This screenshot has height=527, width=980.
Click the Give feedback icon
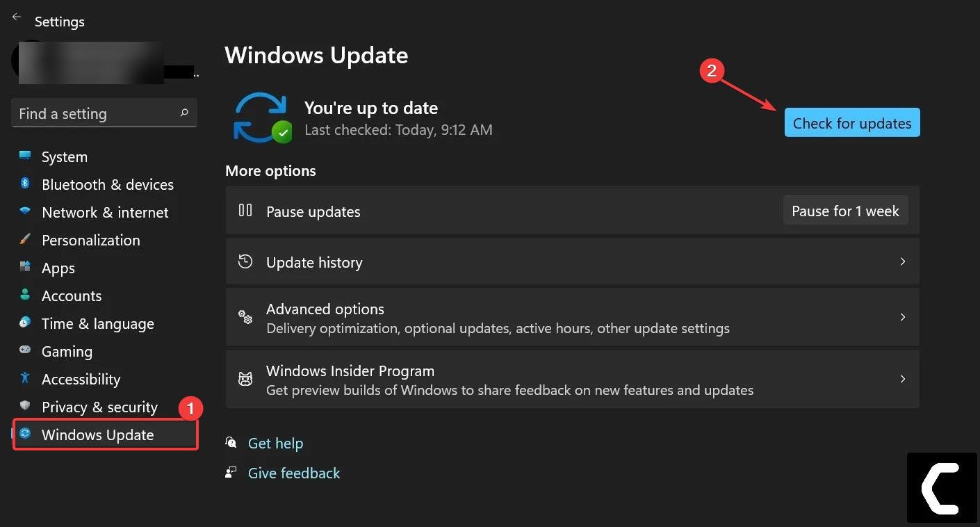[x=231, y=472]
